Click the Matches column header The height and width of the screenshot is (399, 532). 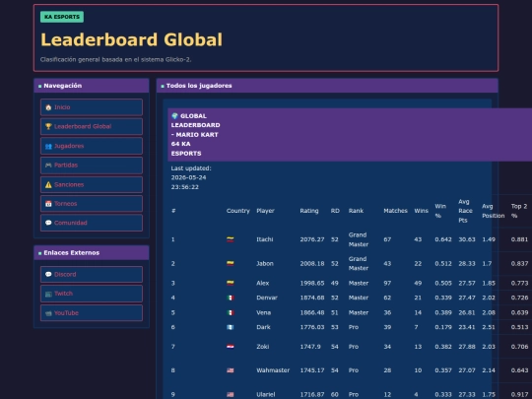pyautogui.click(x=395, y=211)
